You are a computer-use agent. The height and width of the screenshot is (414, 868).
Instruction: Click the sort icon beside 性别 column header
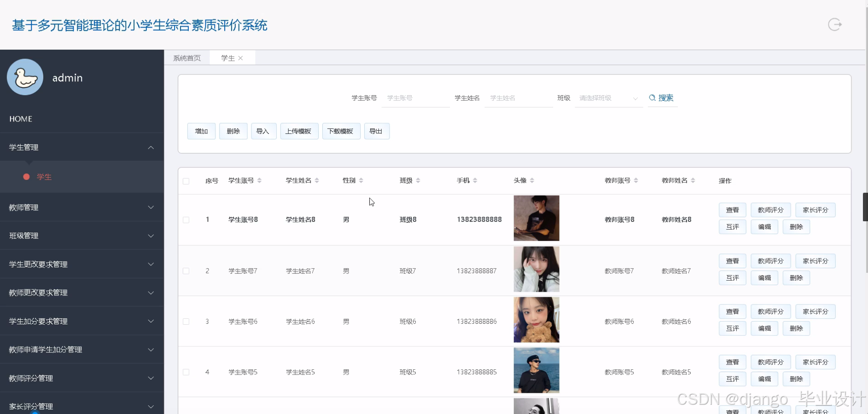(361, 180)
